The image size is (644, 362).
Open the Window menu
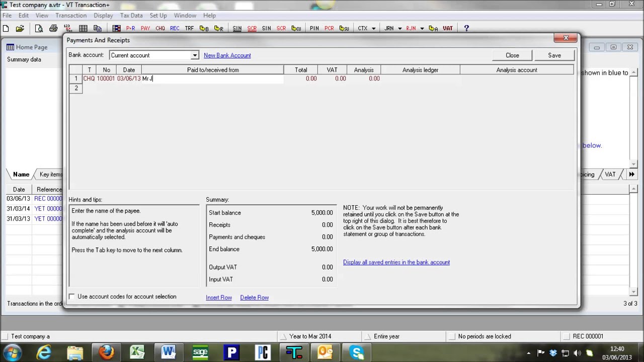[x=185, y=16]
